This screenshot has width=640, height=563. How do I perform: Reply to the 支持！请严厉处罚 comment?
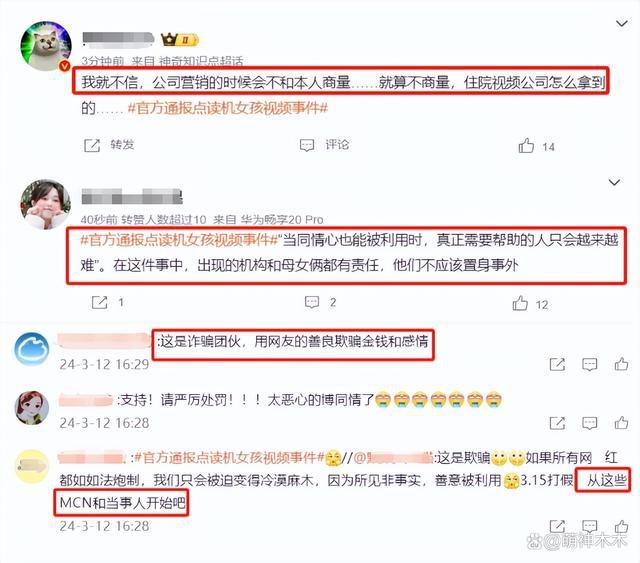tap(589, 423)
